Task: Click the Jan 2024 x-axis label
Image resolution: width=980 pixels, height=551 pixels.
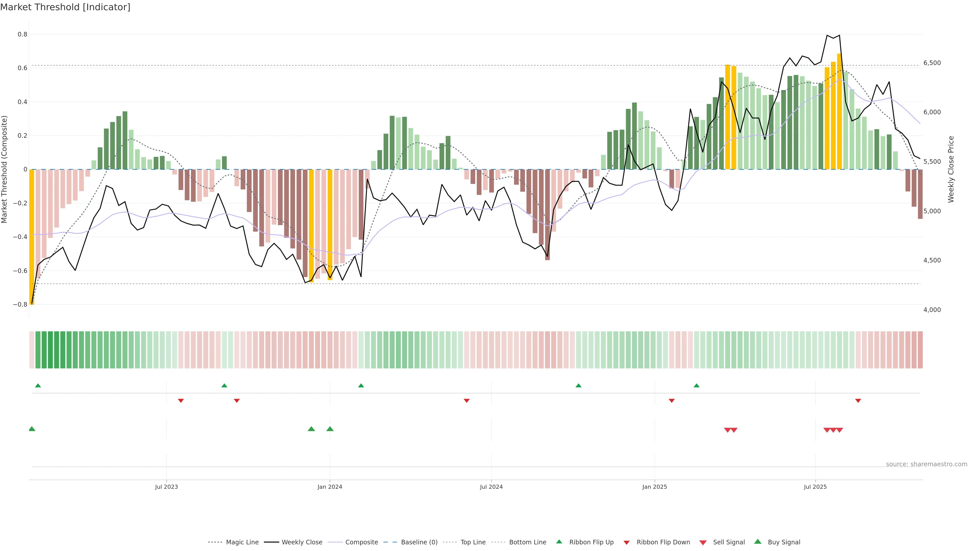Action: coord(329,487)
